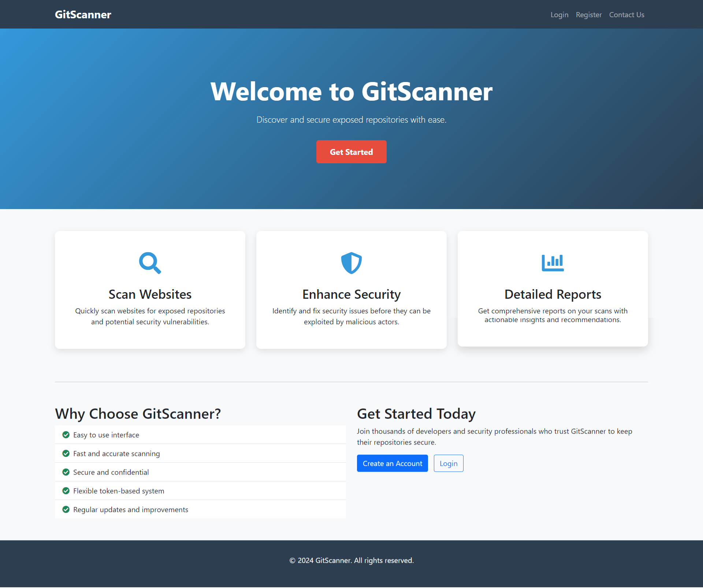The image size is (703, 588).
Task: Click the check icon beside Secure and confidential
Action: pyautogui.click(x=66, y=472)
